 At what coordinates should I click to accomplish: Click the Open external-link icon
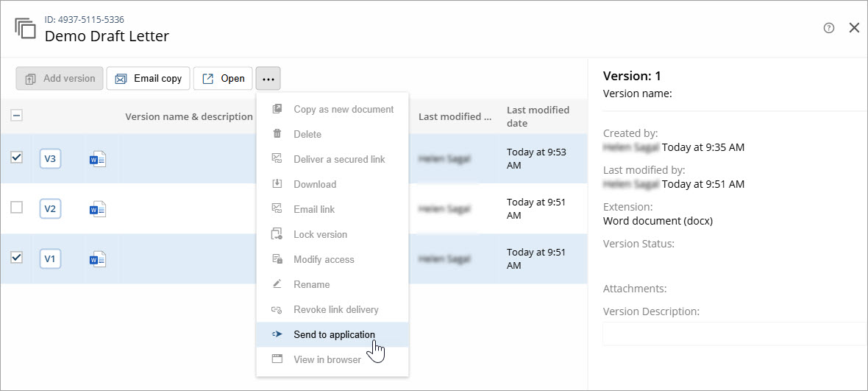(207, 79)
